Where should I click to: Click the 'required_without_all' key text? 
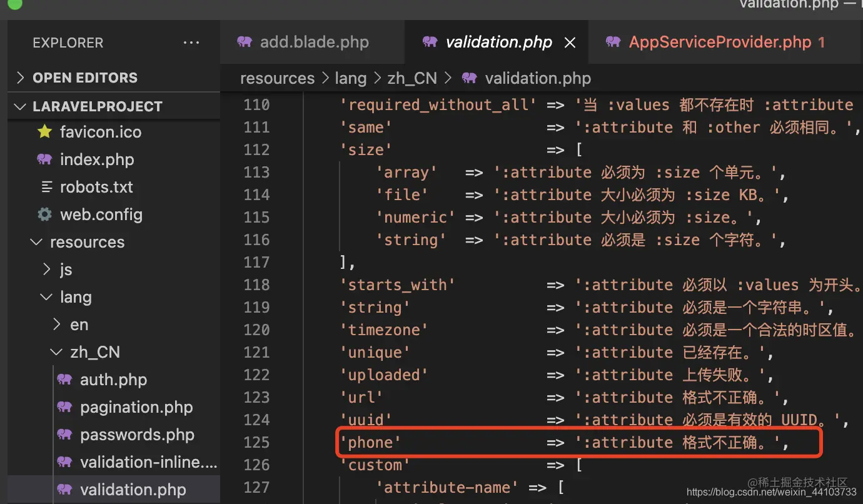438,105
